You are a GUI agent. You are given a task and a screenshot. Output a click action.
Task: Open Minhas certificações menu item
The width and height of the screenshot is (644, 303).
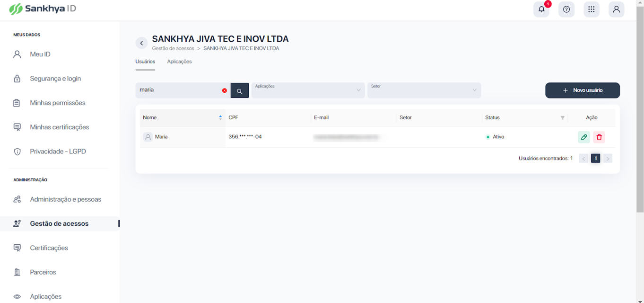tap(60, 127)
